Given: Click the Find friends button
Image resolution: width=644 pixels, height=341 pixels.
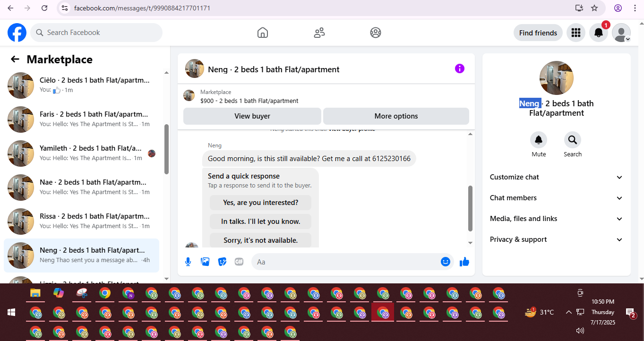Looking at the screenshot, I should 538,33.
